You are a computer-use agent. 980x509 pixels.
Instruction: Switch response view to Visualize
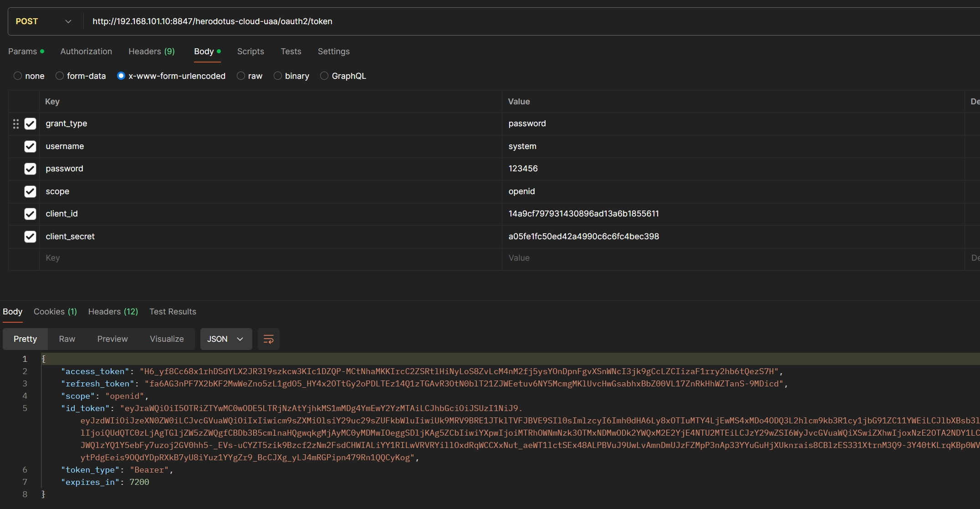click(x=167, y=339)
